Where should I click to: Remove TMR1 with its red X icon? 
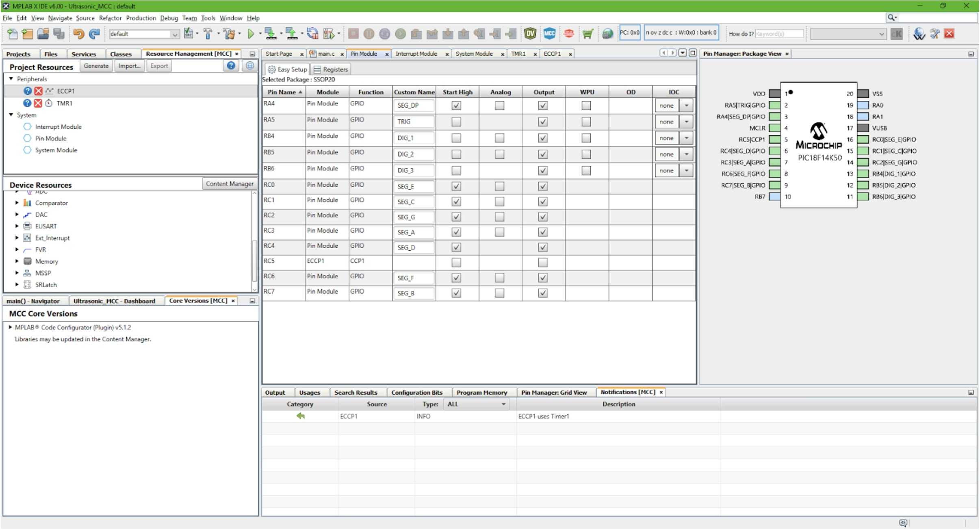click(38, 103)
